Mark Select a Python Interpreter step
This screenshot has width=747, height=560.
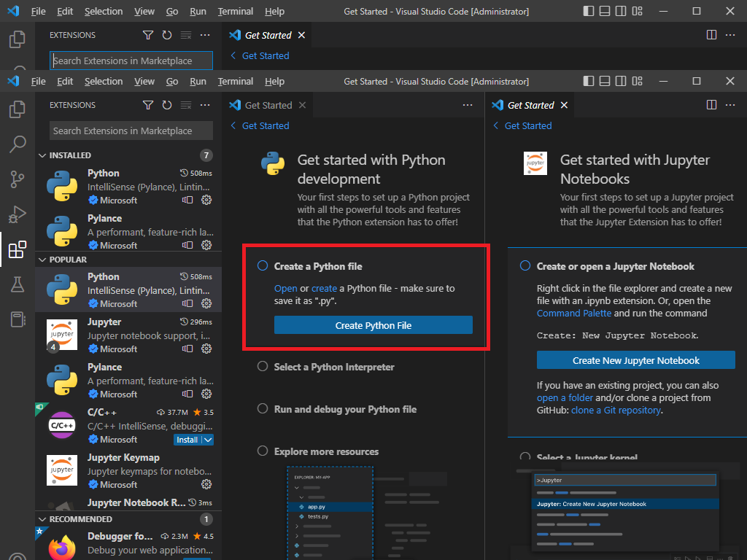click(263, 366)
